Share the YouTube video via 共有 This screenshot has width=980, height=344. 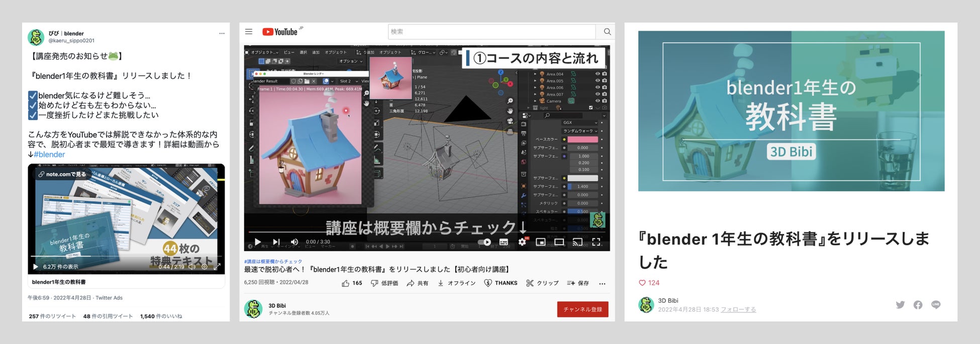tap(418, 283)
